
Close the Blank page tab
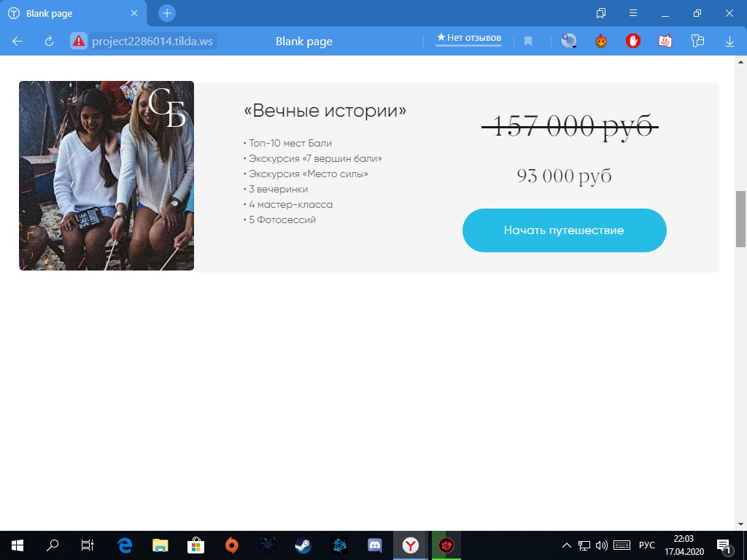[134, 13]
